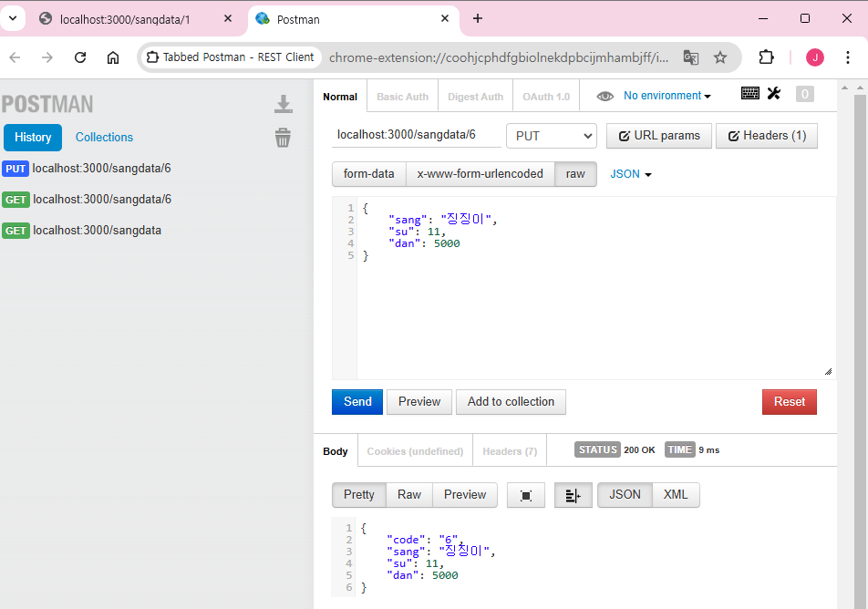
Task: Open the Chrome extensions puzzle icon
Action: click(x=766, y=57)
